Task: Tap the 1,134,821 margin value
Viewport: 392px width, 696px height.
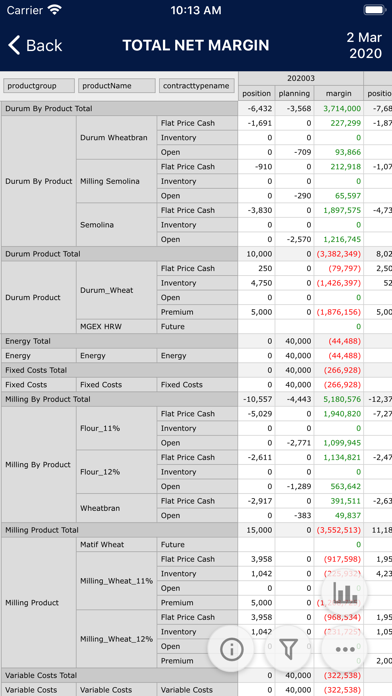Action: [x=342, y=457]
